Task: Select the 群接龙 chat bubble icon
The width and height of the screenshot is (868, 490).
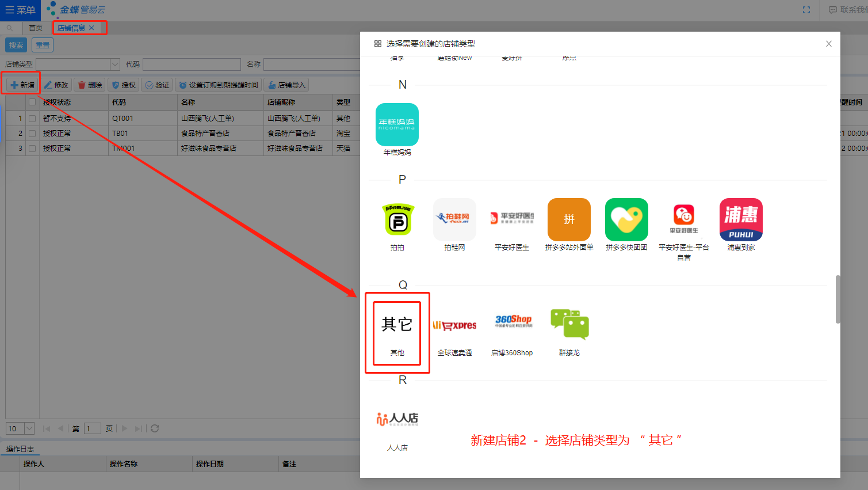Action: coord(569,324)
